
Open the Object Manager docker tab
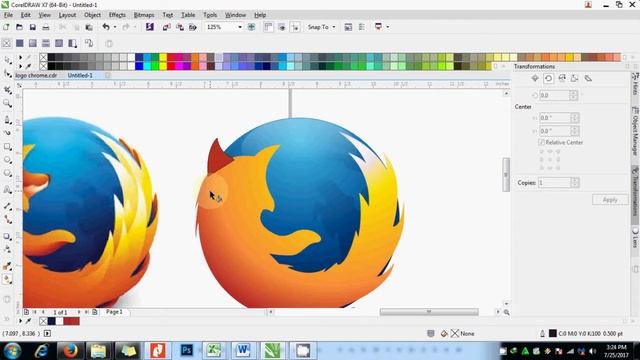635,131
